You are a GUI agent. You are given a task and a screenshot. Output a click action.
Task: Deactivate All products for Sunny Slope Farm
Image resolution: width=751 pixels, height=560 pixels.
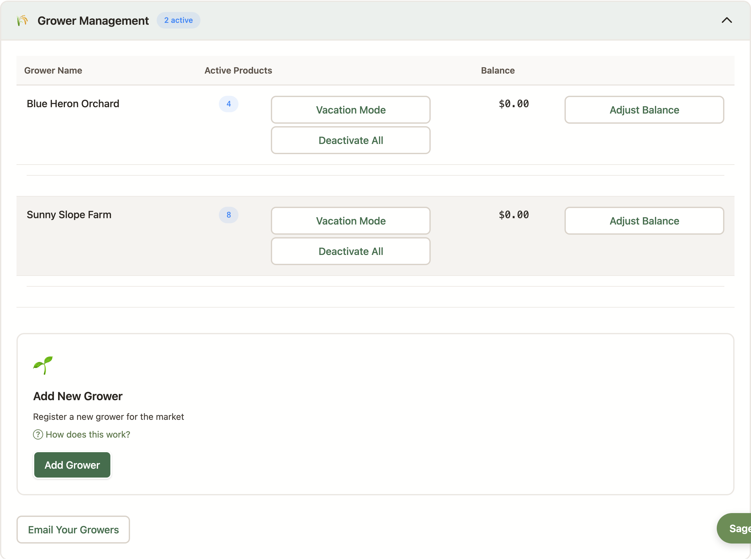350,251
